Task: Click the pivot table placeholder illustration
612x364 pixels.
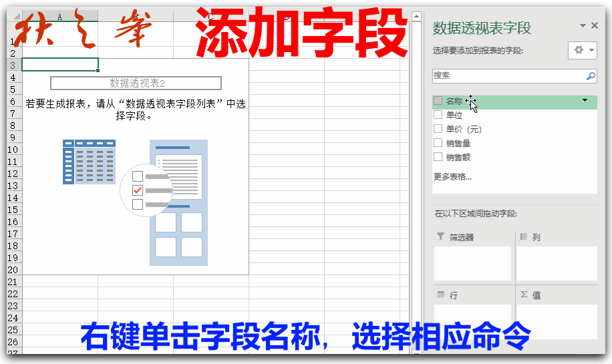Action: (136, 202)
